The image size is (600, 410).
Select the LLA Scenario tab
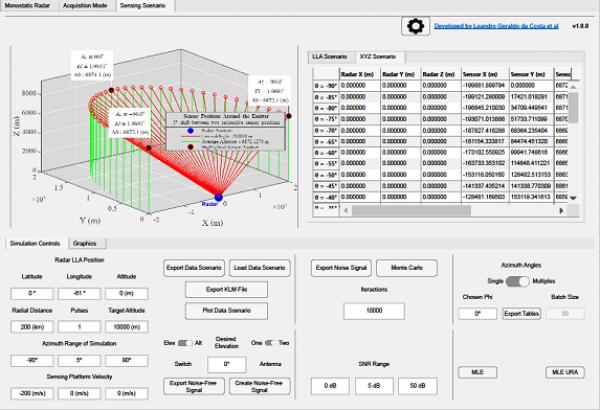pyautogui.click(x=328, y=58)
